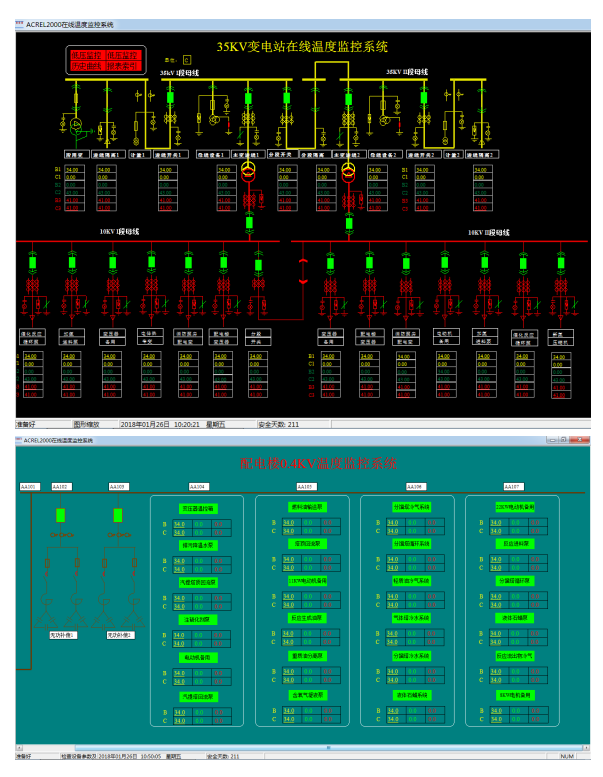Select leftmost green breaker on 10KV I段母线
Image resolution: width=603 pixels, height=777 pixels.
pyautogui.click(x=34, y=262)
